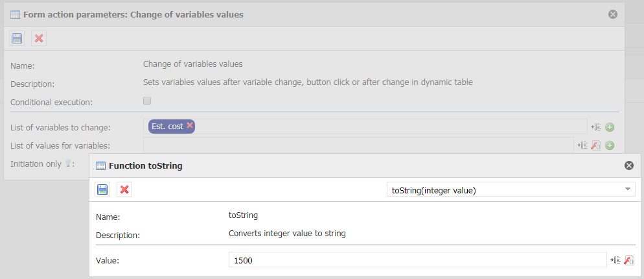Click the List of values for variables field
Screen dimensions: 644x279
(x=358, y=145)
